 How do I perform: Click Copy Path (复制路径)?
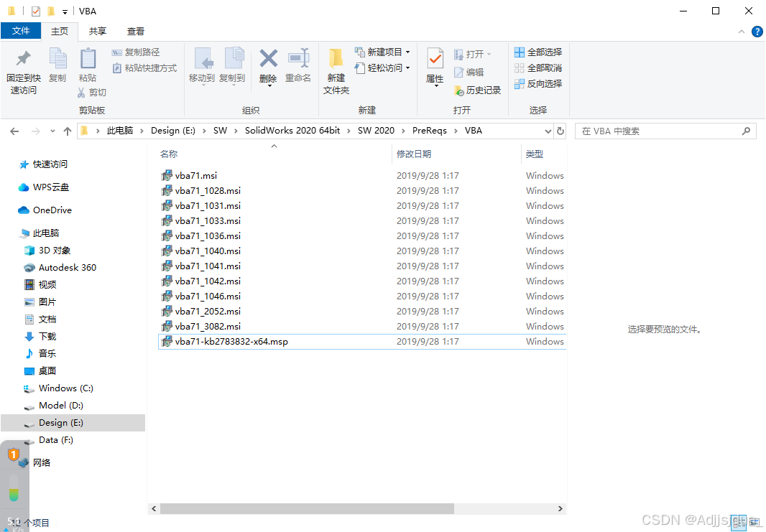136,52
